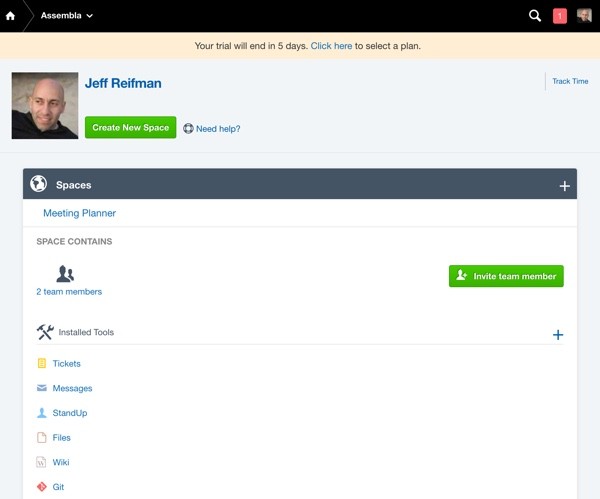Open the Messages tool link
600x499 pixels.
click(72, 388)
